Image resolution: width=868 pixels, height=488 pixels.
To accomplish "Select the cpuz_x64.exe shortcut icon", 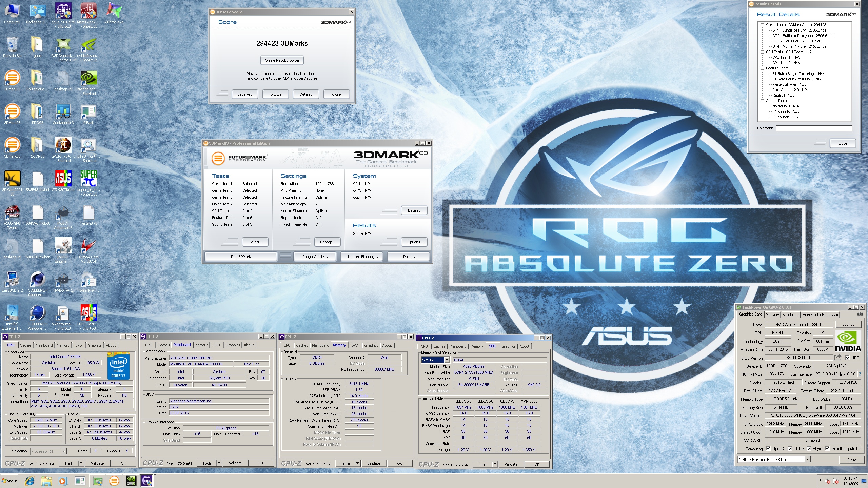I will (63, 15).
